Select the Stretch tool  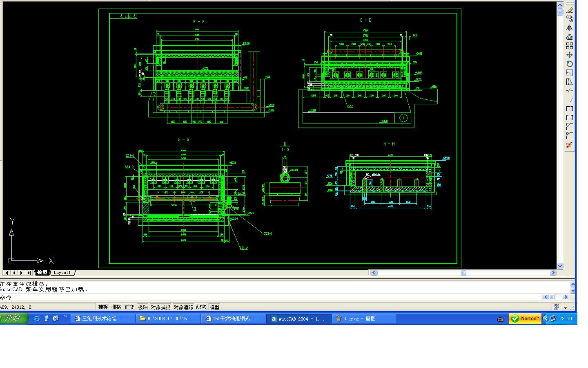570,82
